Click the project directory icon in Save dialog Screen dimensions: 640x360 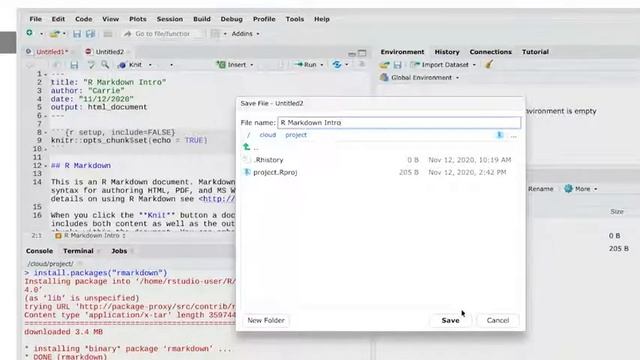point(500,135)
